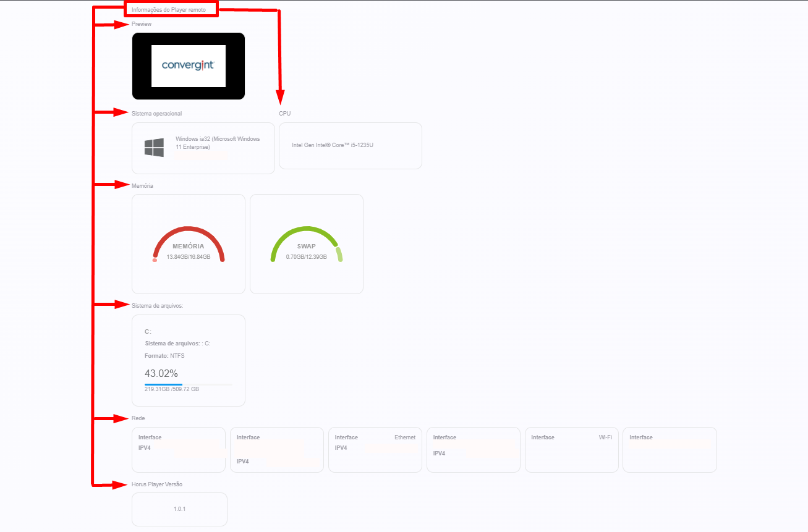The height and width of the screenshot is (532, 808).
Task: Click the 'Horus Player Versão' label
Action: [x=157, y=484]
